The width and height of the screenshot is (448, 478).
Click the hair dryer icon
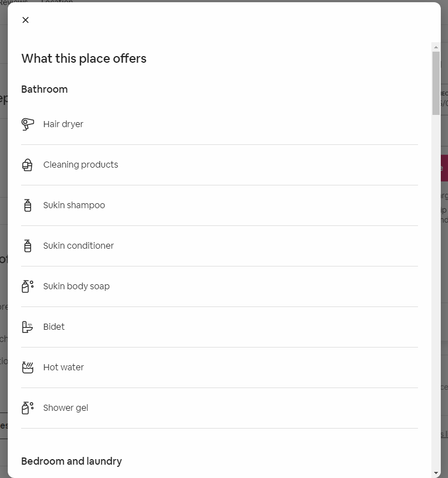pos(28,124)
